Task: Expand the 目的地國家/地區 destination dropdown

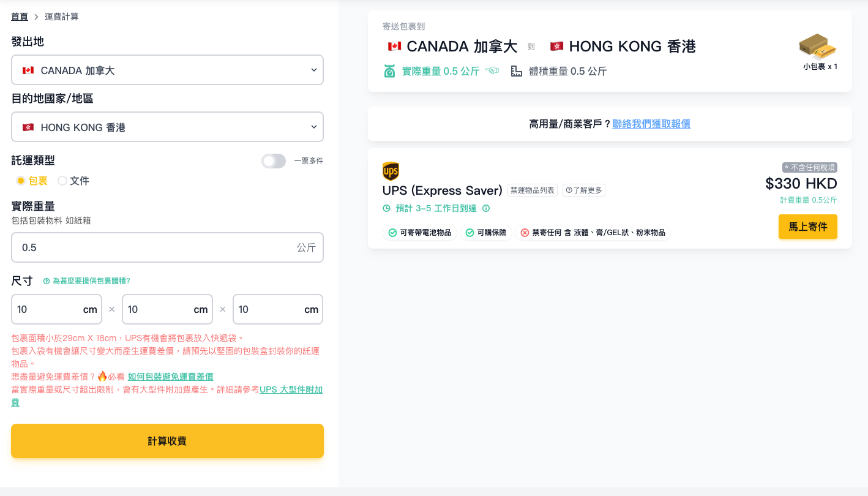Action: (167, 127)
